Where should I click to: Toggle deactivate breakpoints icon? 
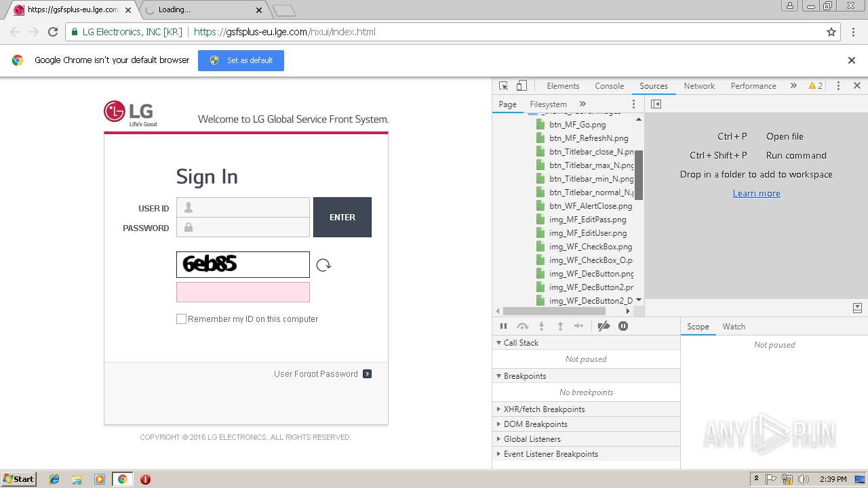(604, 326)
